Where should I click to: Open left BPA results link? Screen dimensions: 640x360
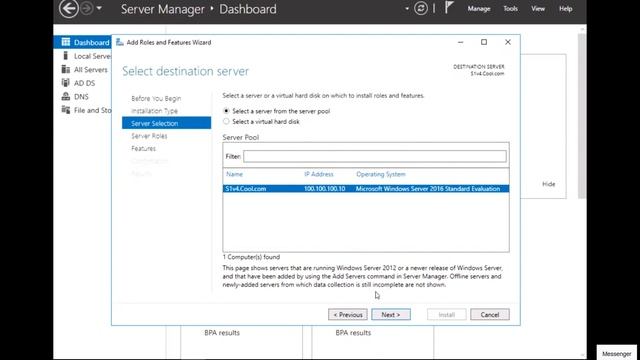click(x=222, y=333)
